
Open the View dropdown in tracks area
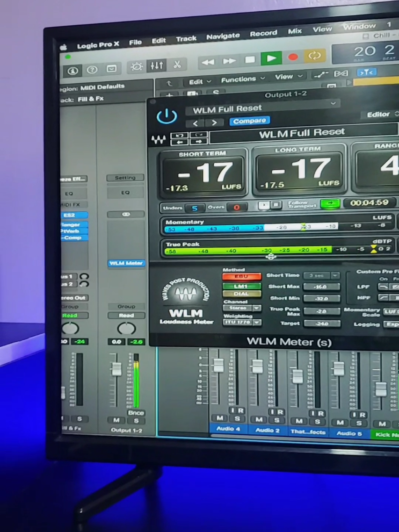(288, 77)
